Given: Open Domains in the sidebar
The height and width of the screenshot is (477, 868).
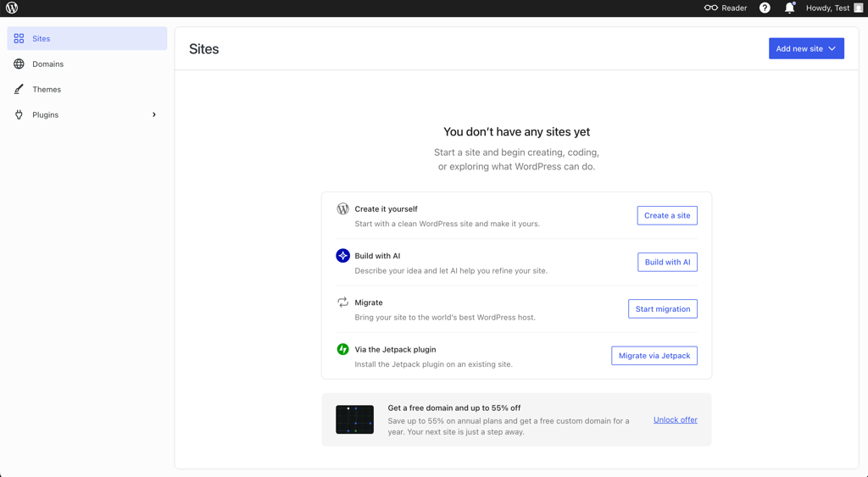Looking at the screenshot, I should click(x=87, y=64).
